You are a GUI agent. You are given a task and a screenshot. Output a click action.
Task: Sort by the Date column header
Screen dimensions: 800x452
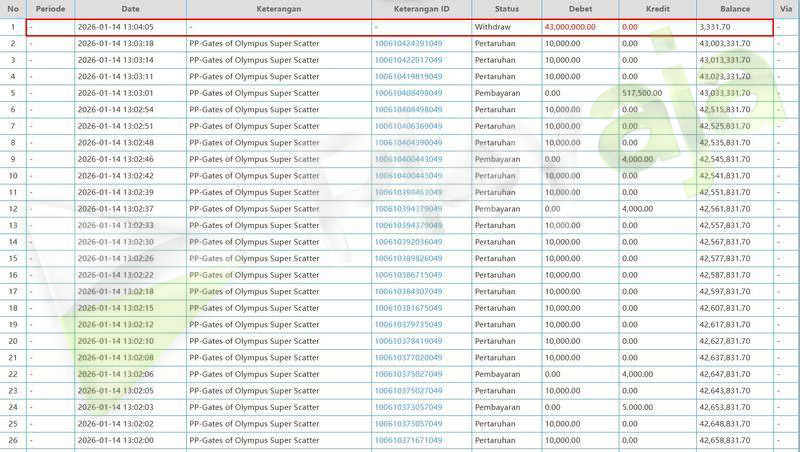tap(129, 8)
